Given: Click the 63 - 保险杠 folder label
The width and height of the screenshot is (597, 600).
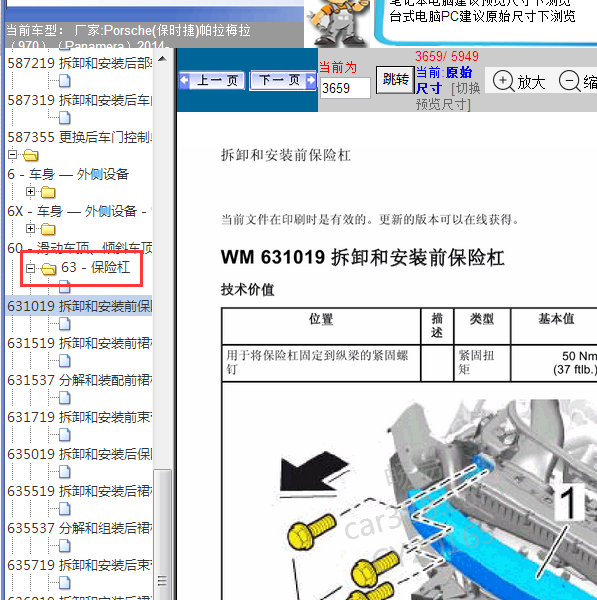Looking at the screenshot, I should [96, 267].
